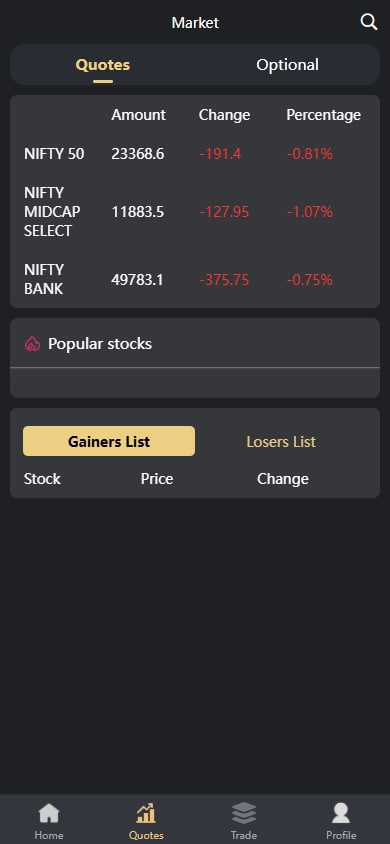Viewport: 390px width, 844px height.
Task: Click the flame icon beside Popular stocks
Action: pyautogui.click(x=32, y=344)
